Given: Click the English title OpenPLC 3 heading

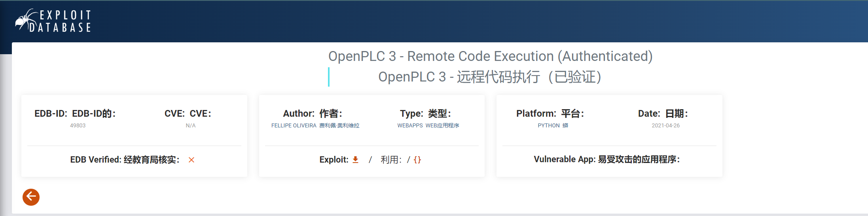Looking at the screenshot, I should click(x=490, y=56).
